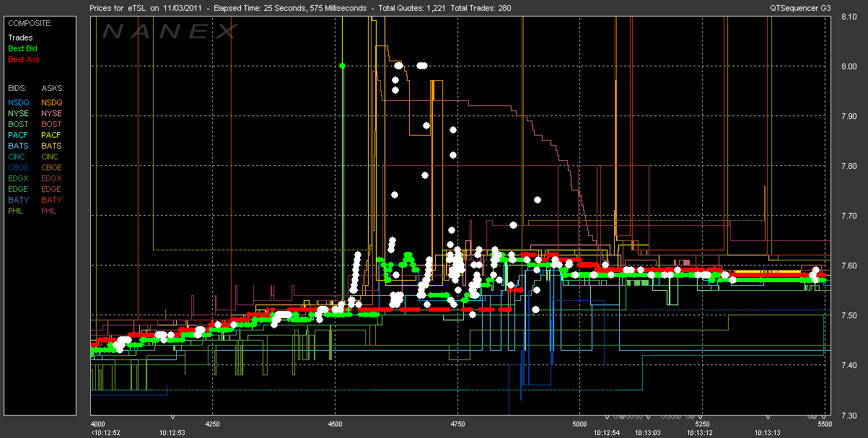Click the 10:13:13 time label
The width and height of the screenshot is (868, 438).
(x=767, y=432)
